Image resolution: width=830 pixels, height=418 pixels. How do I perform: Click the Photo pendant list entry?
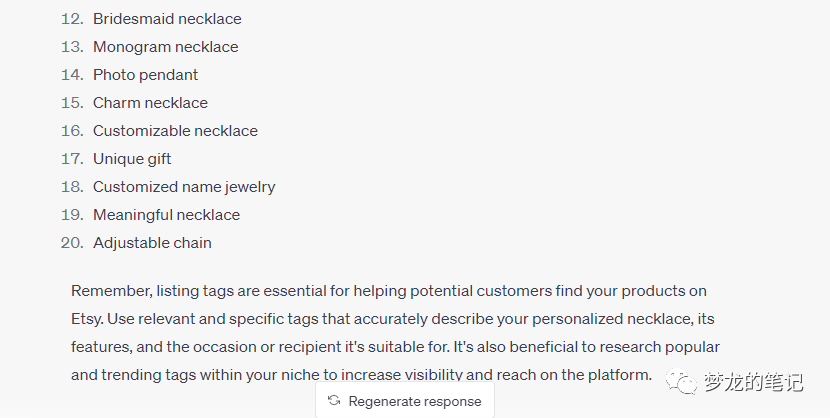145,75
